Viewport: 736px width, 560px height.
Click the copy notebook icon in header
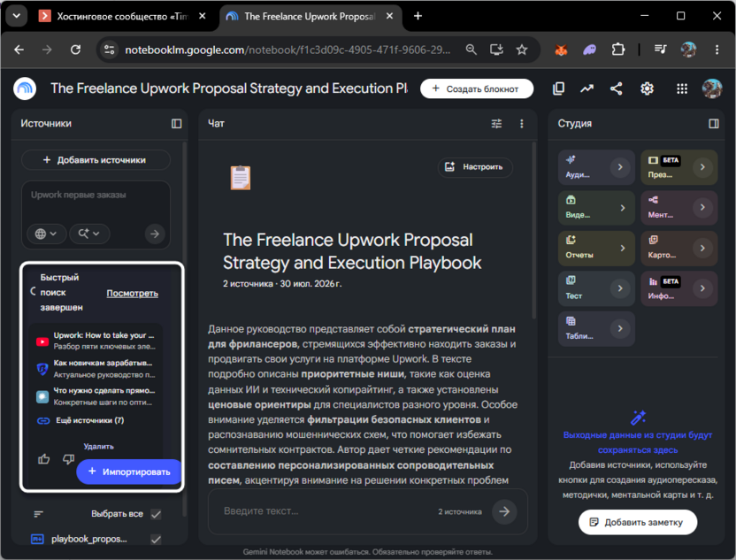(x=558, y=88)
